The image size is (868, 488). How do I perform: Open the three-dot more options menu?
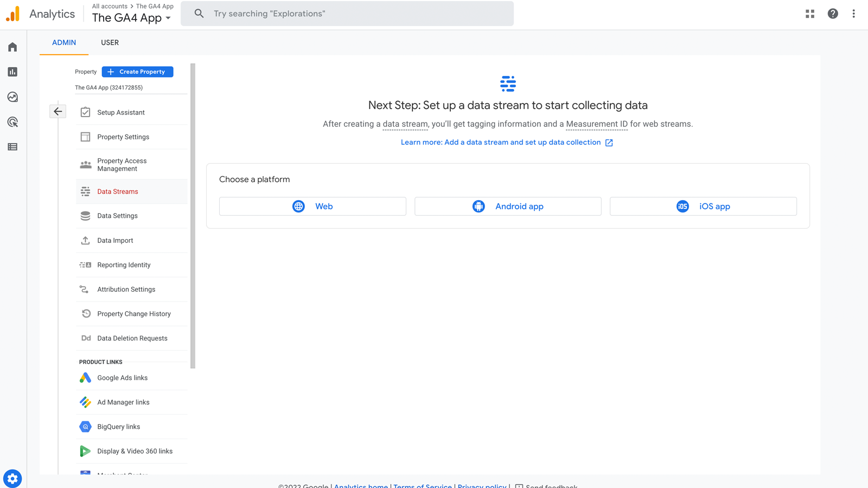coord(853,14)
